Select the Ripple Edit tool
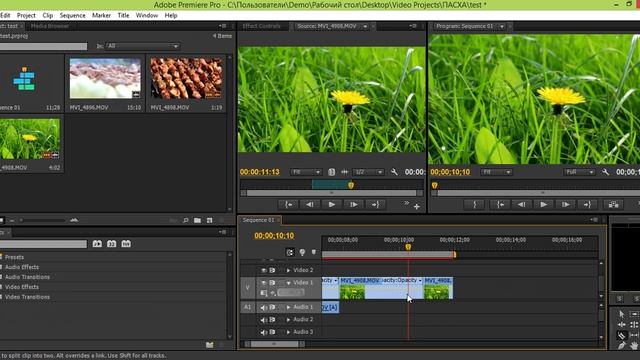The height and width of the screenshot is (360, 640). (621, 324)
